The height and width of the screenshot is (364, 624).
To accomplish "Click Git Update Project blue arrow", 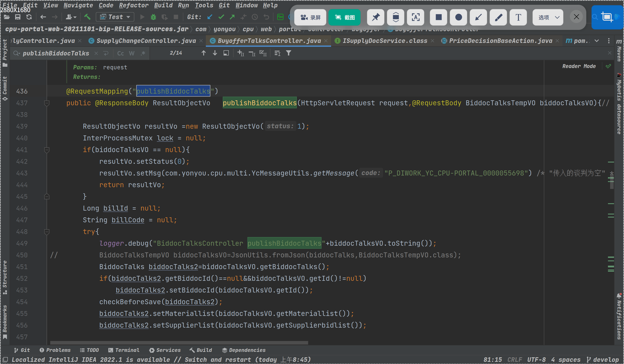I will coord(210,17).
